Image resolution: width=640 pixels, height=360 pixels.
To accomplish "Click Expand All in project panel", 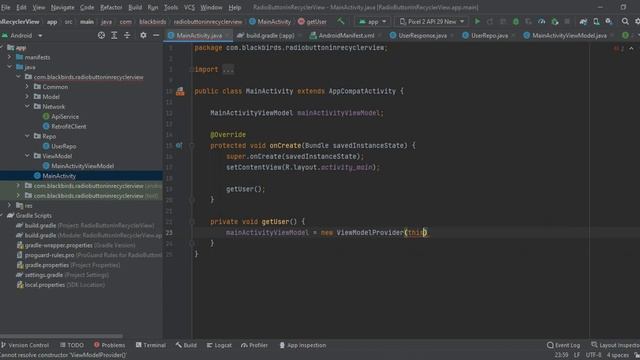I will (114, 36).
